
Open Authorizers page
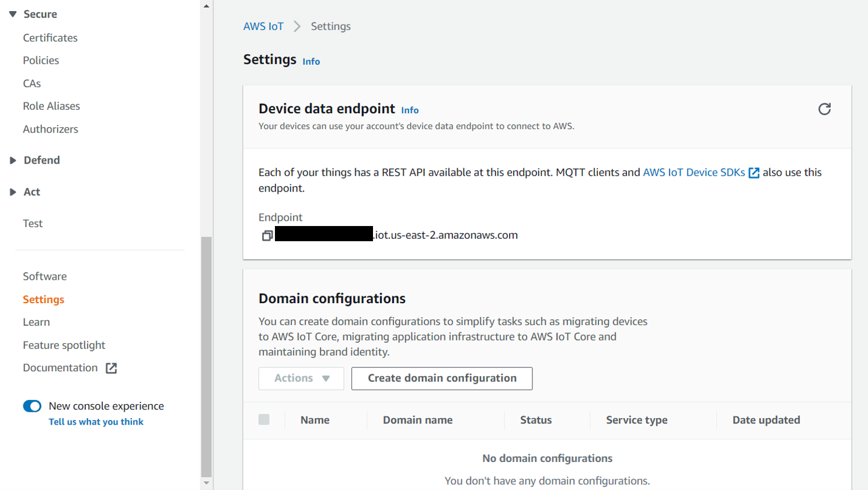click(50, 129)
